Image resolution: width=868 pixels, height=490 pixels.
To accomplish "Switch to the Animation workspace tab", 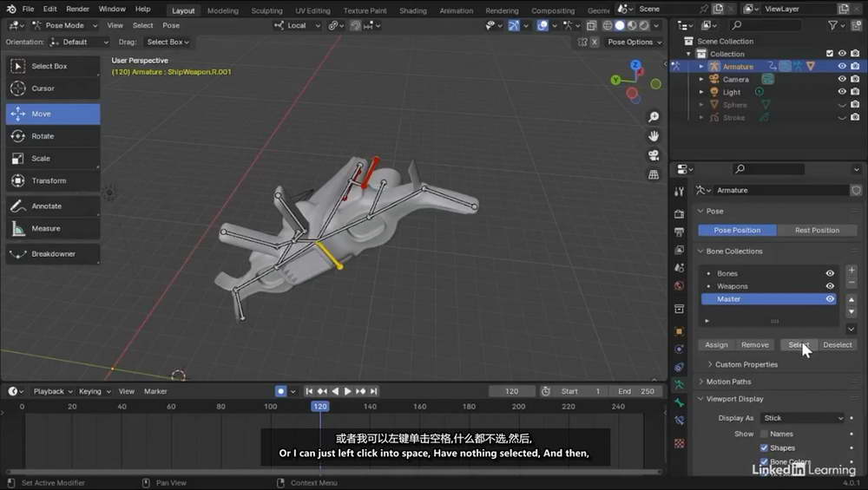I will pyautogui.click(x=457, y=10).
